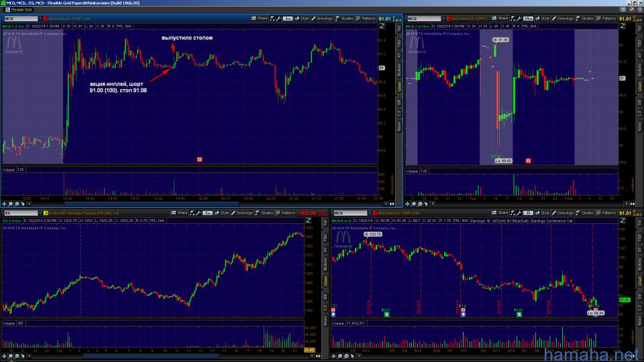Click yellow clipboard link icon in ES chart
This screenshot has width=644, height=362.
(x=46, y=213)
